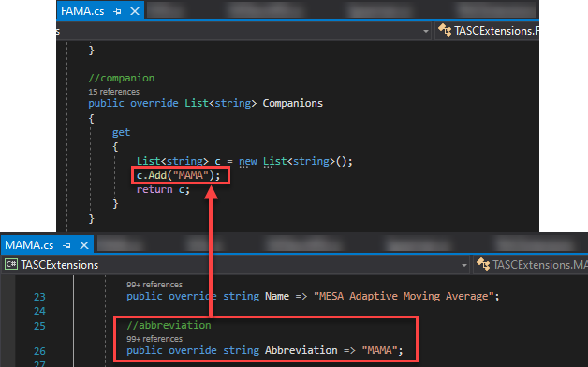Click the TASCExtensions.MA class selector
This screenshot has height=367, width=588.
531,265
